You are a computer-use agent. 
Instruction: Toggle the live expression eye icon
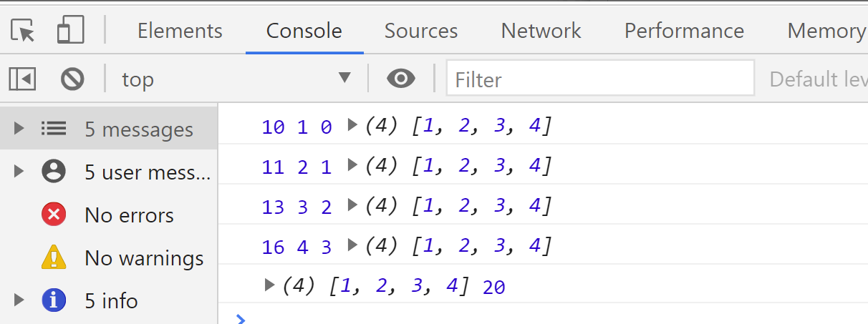(401, 79)
